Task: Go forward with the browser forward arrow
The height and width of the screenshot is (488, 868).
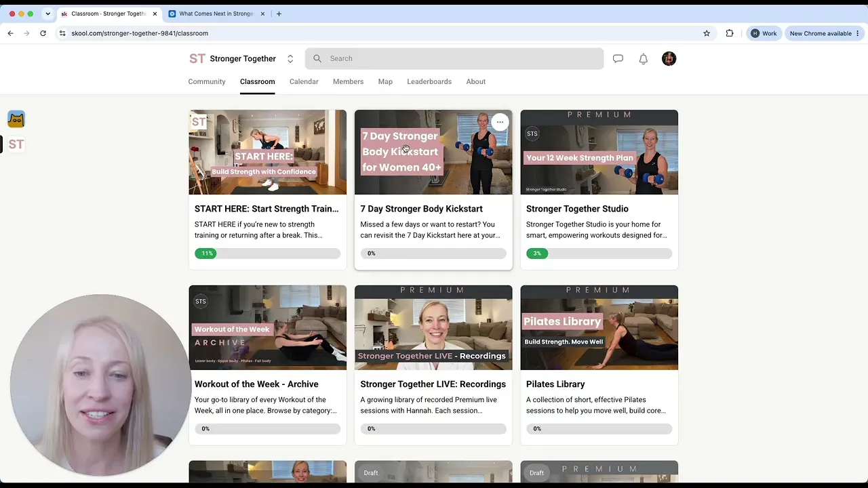Action: click(x=26, y=33)
